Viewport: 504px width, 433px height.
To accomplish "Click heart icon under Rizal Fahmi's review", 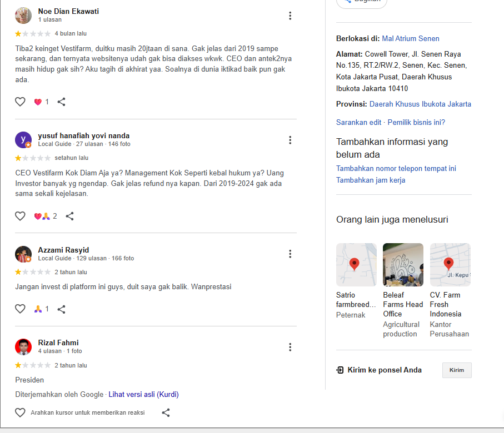I will 20,412.
